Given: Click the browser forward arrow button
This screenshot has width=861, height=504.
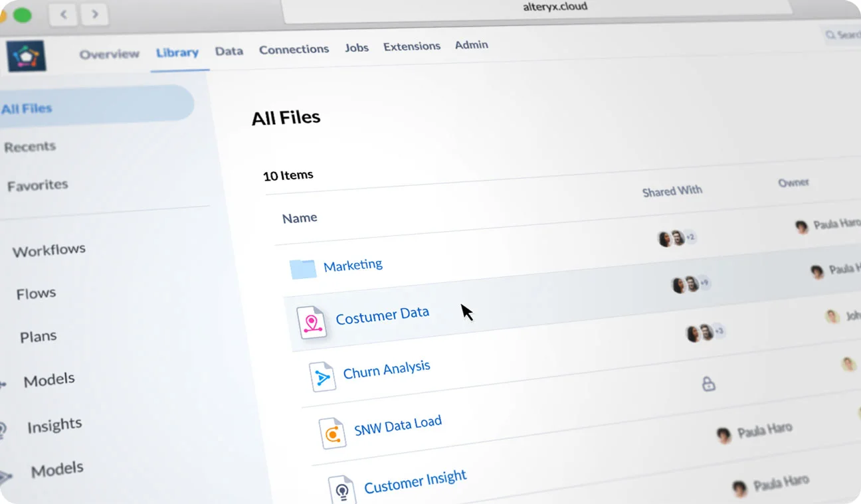Looking at the screenshot, I should point(95,13).
